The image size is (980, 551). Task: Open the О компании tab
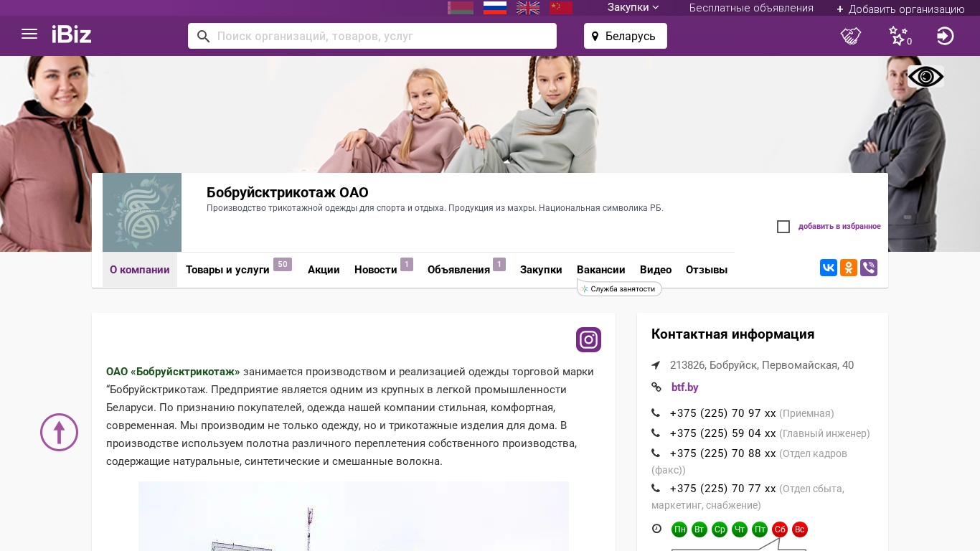tap(140, 270)
